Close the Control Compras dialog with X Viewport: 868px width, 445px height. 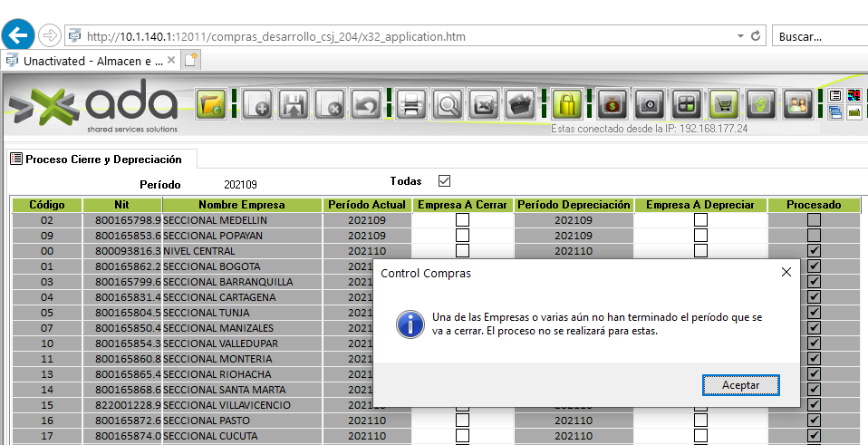tap(786, 272)
